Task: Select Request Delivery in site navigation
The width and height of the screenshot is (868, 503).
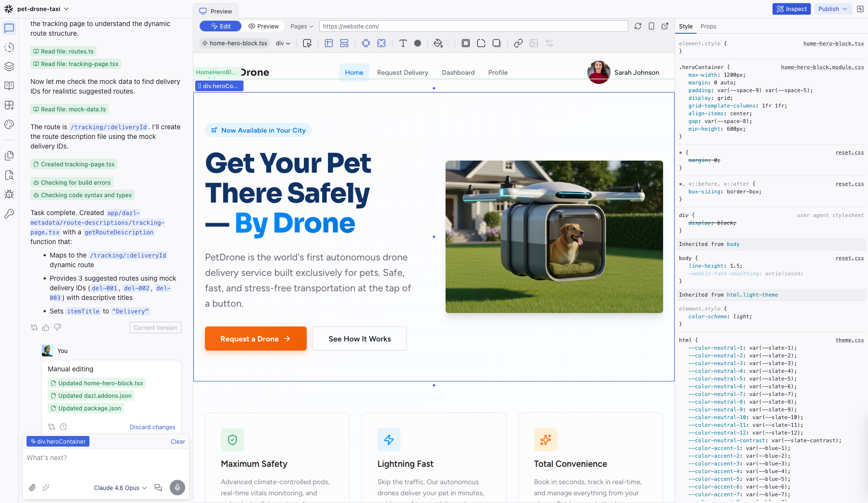Action: pyautogui.click(x=402, y=72)
